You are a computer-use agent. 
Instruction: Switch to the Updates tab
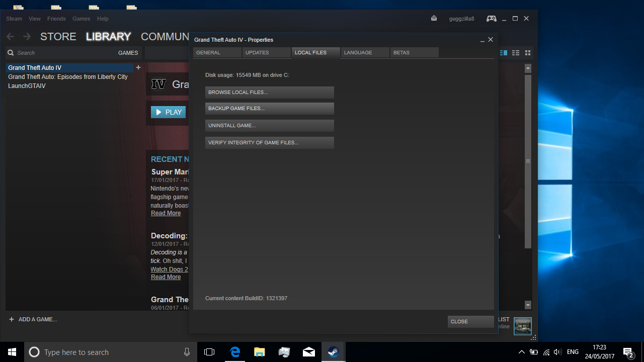coord(267,53)
